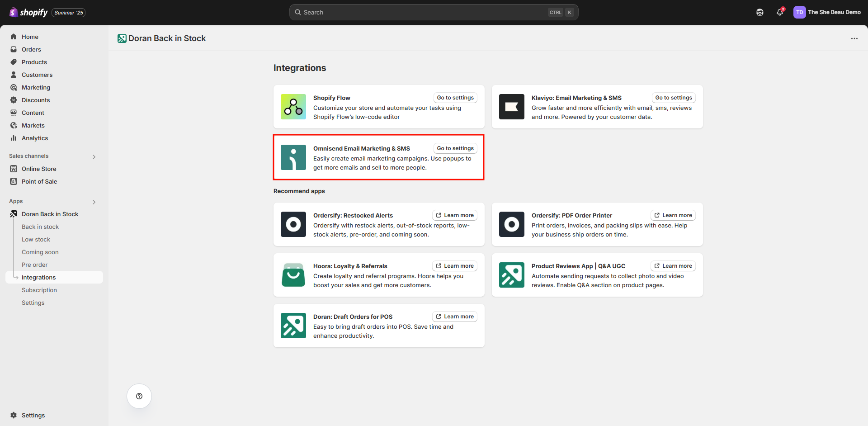Click the Apps heading in sidebar
Screen dimensions: 868x426
coord(16,201)
